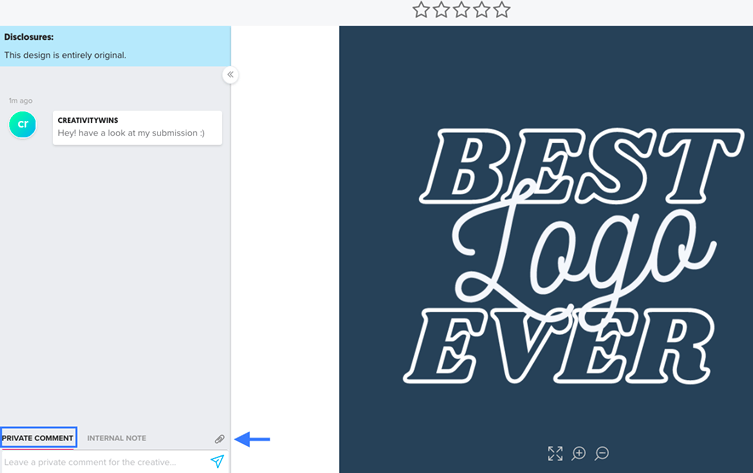This screenshot has height=473, width=753.
Task: Rate the design four stars
Action: pos(481,10)
